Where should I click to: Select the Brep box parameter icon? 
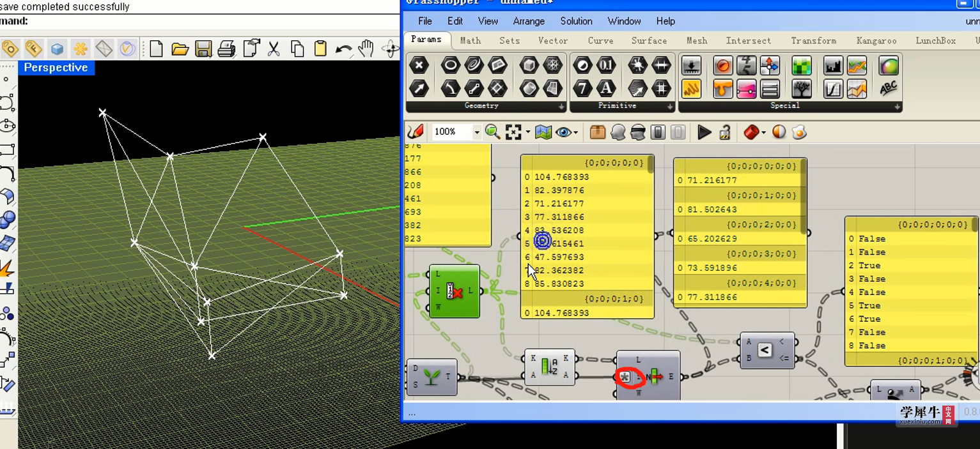click(529, 65)
